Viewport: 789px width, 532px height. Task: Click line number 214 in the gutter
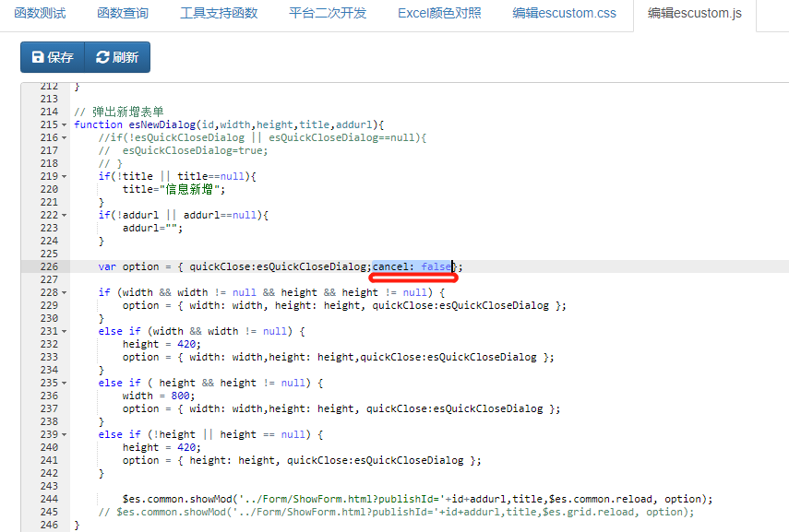coord(49,112)
